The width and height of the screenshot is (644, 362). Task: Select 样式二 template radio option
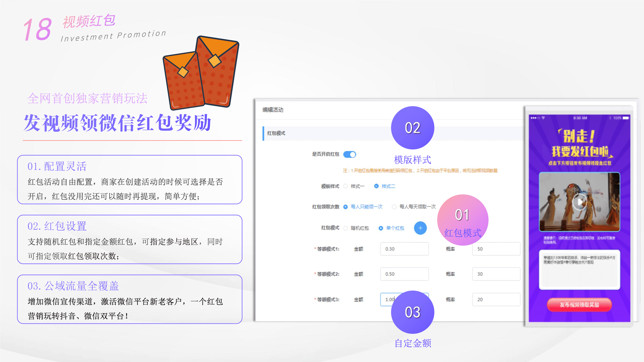[x=376, y=186]
